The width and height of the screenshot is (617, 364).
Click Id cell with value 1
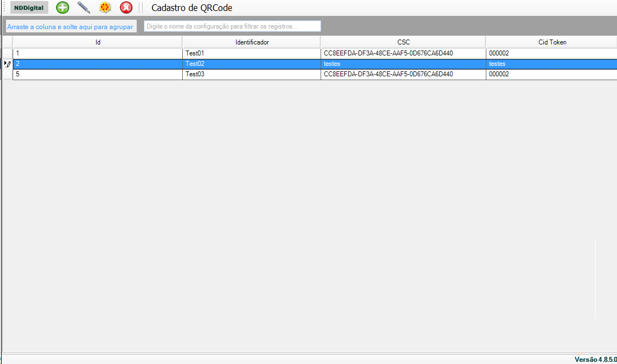point(98,53)
